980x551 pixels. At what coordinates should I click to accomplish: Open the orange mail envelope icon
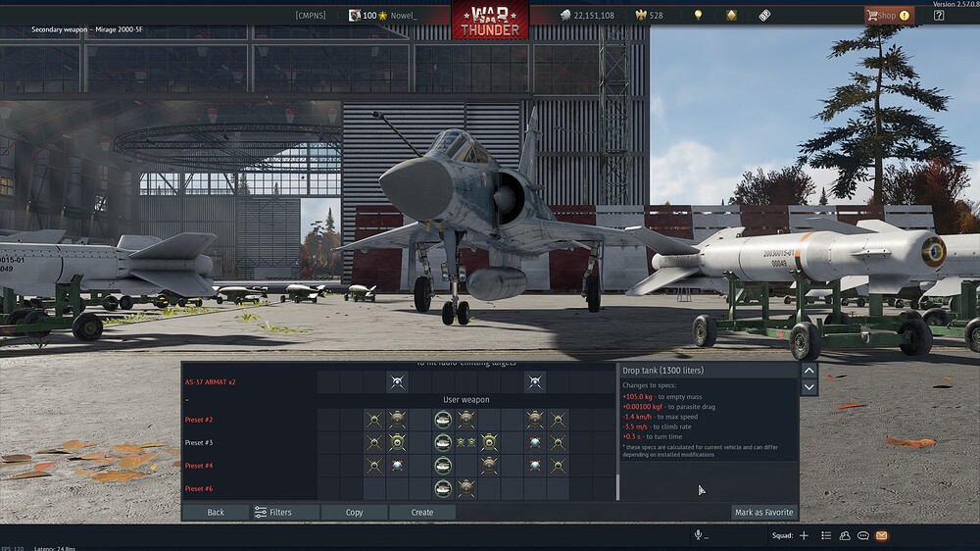point(882,535)
